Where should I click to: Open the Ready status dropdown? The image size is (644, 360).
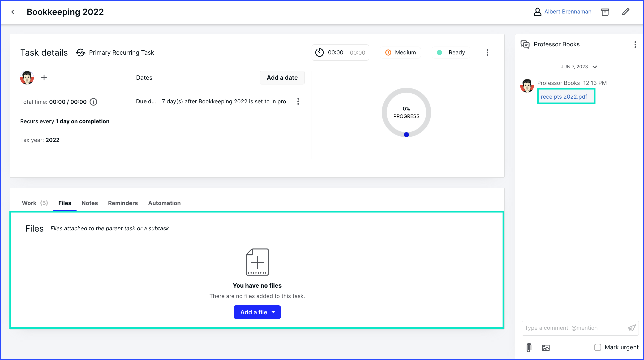click(451, 53)
